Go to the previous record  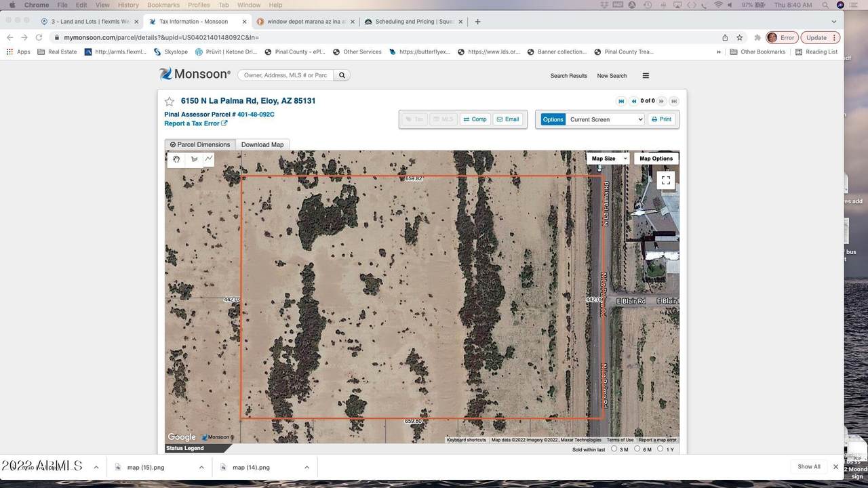click(x=634, y=101)
